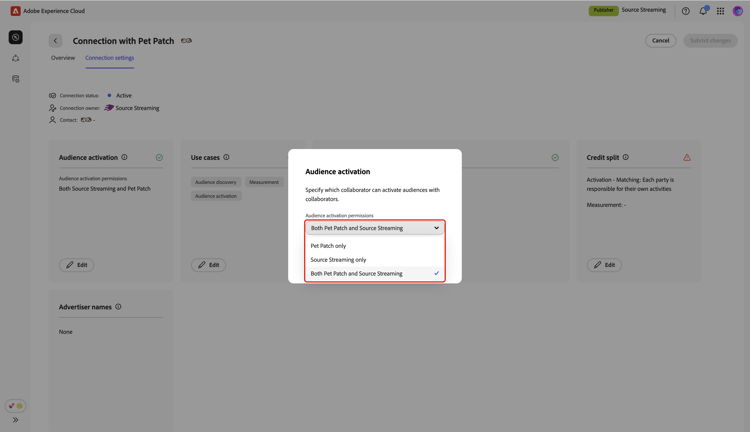Click the Connection with Pet Patch title

pos(123,41)
